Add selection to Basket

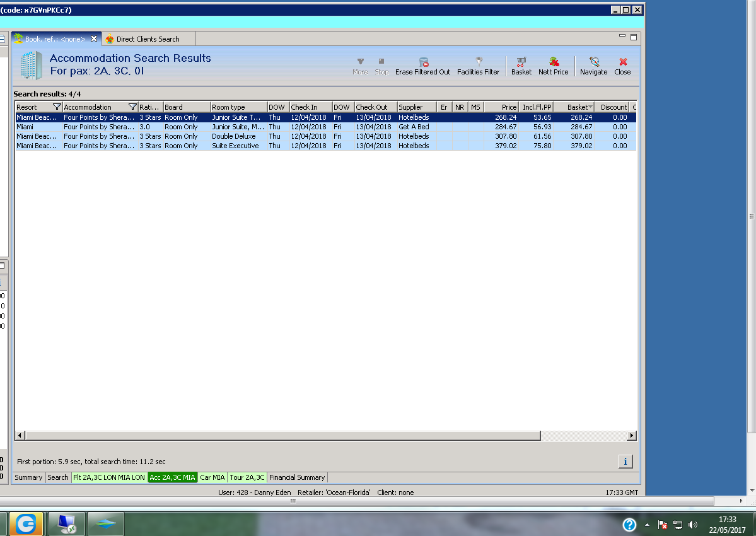[x=521, y=66]
